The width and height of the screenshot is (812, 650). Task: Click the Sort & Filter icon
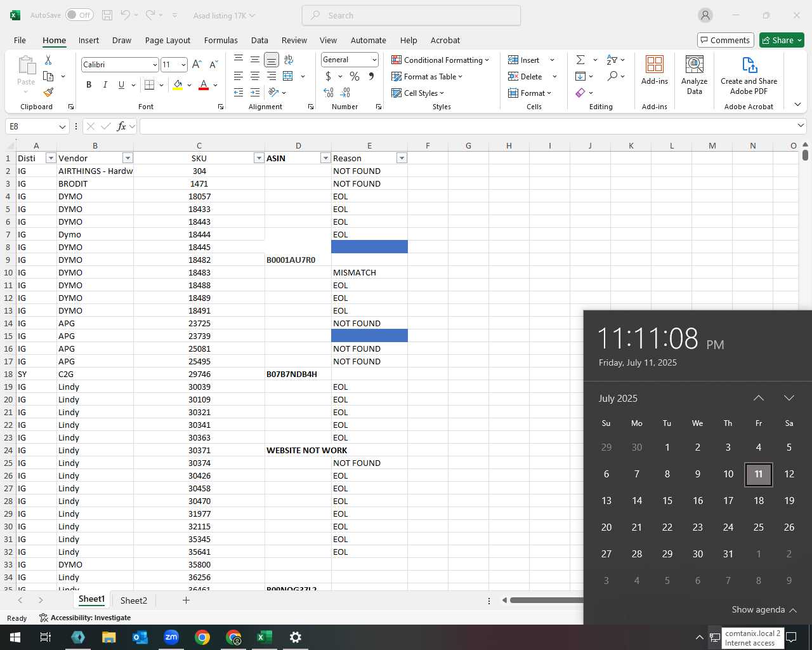612,60
